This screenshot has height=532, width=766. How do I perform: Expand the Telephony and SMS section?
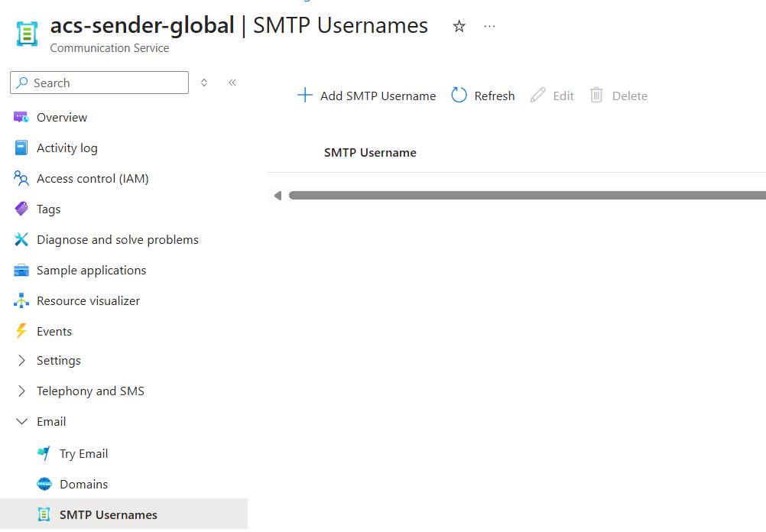[x=21, y=391]
